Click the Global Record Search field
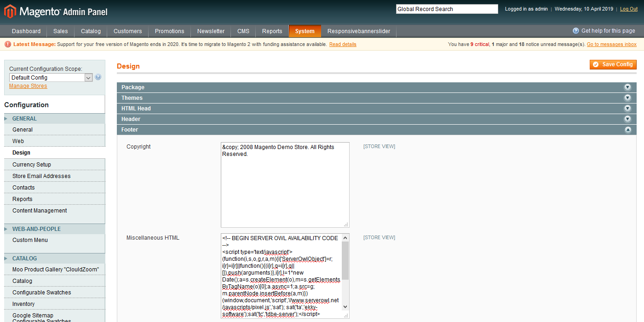The height and width of the screenshot is (322, 644). click(446, 9)
